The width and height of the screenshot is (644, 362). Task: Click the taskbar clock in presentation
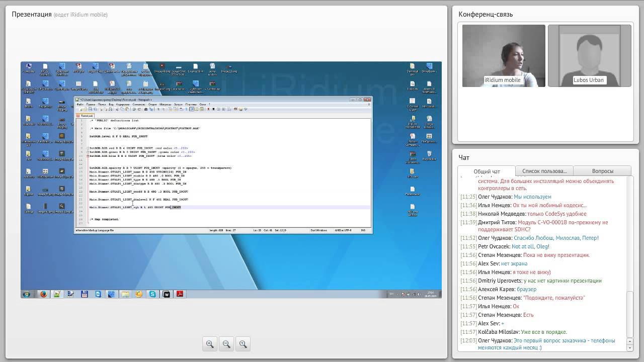tap(430, 294)
